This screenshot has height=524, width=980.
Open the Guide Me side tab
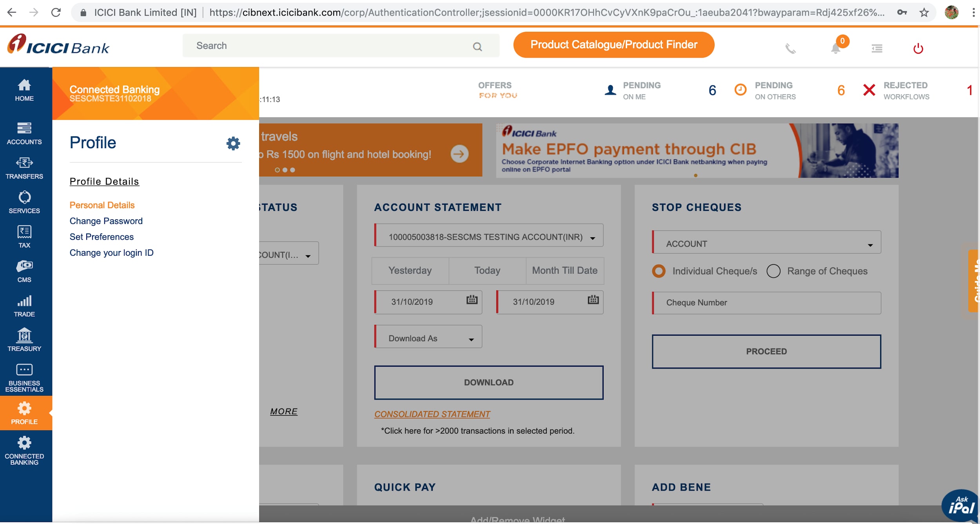click(x=974, y=281)
